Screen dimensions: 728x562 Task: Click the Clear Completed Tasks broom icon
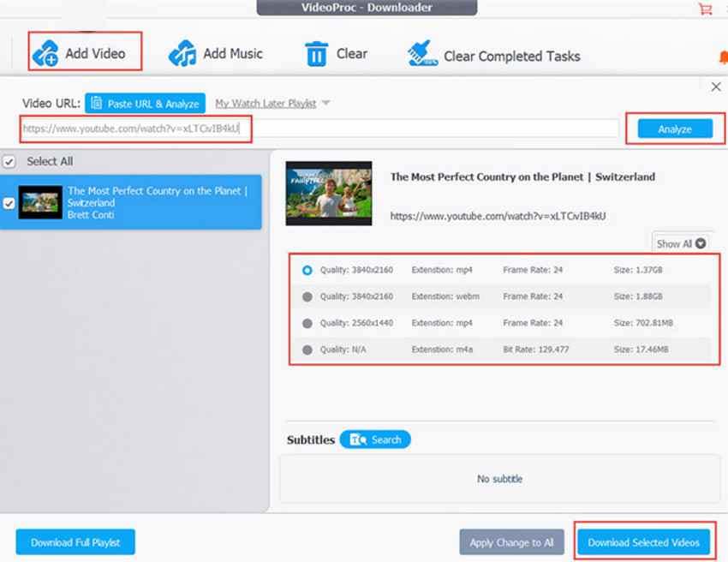tap(422, 53)
